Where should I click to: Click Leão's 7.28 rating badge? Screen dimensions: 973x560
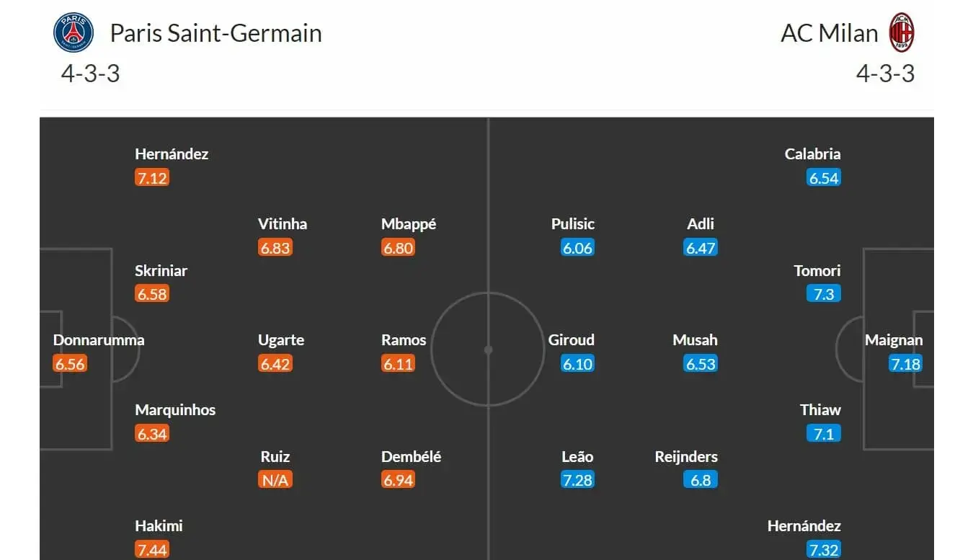click(x=577, y=480)
